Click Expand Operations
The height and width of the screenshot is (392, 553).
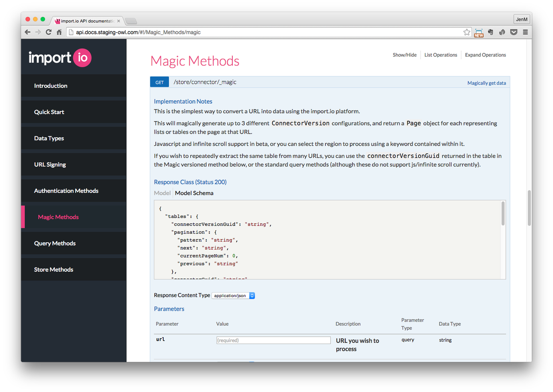[x=485, y=55]
